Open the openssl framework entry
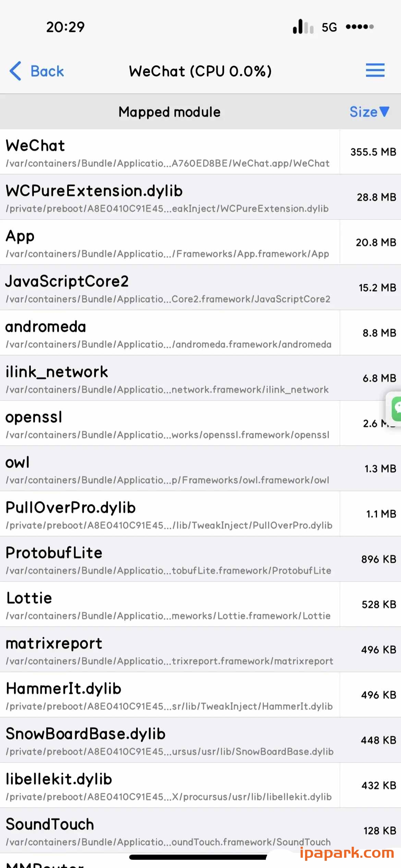Screen dimensions: 401x868 tap(169, 423)
